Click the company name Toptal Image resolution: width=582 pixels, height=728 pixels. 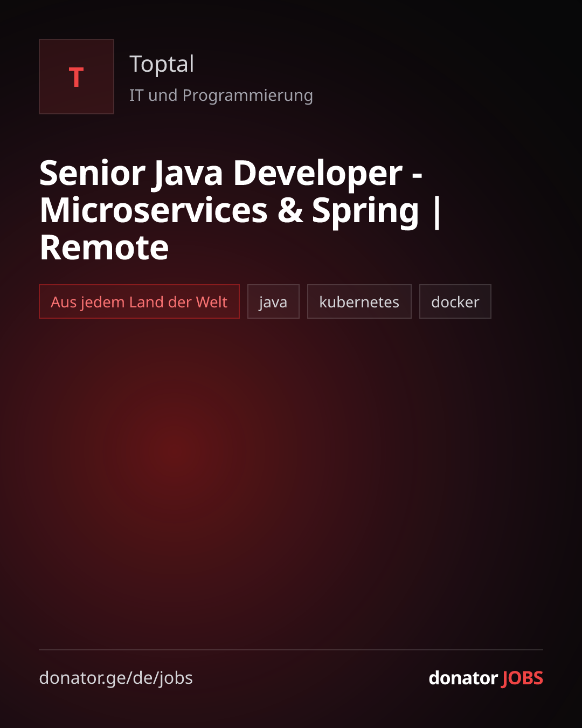pyautogui.click(x=162, y=64)
